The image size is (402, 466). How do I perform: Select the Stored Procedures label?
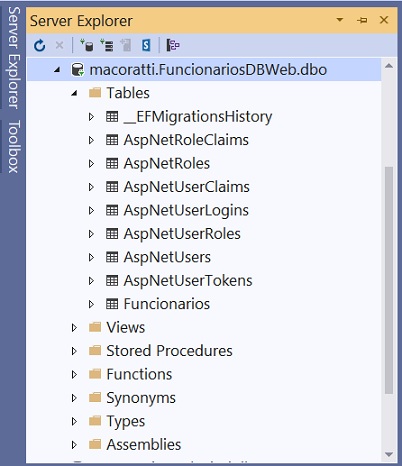tap(169, 351)
